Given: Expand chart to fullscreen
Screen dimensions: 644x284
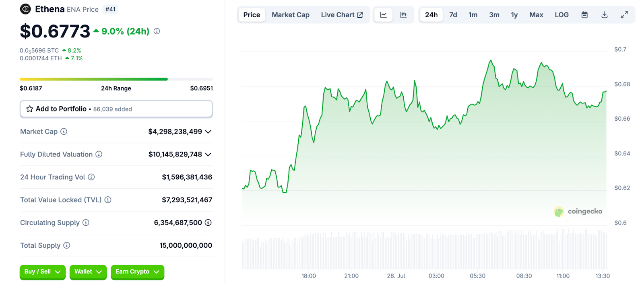Looking at the screenshot, I should (624, 15).
